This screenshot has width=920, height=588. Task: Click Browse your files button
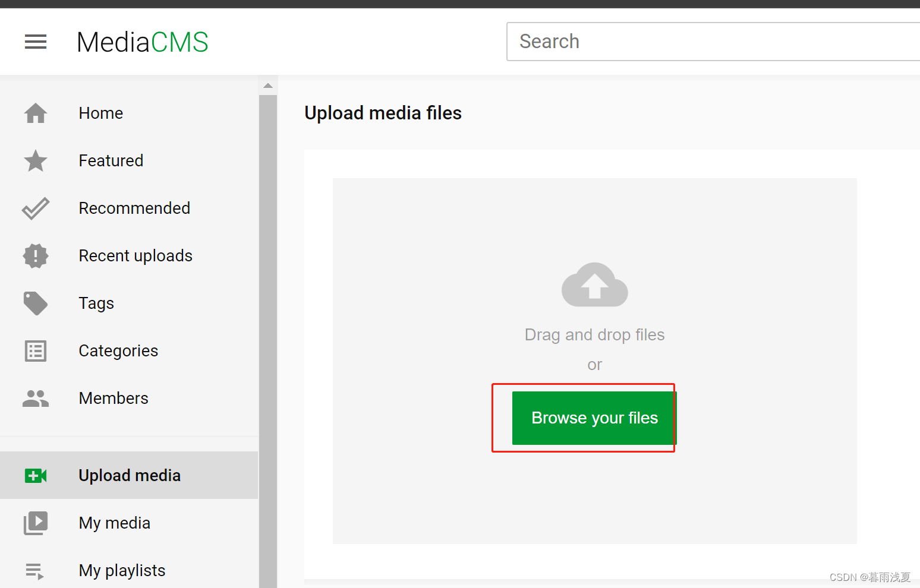click(x=594, y=418)
